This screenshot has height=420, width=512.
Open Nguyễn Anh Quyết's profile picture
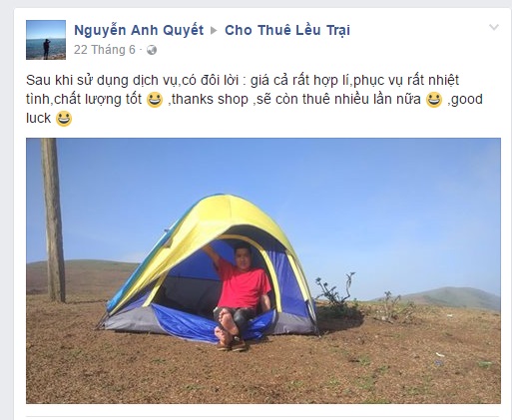point(46,40)
